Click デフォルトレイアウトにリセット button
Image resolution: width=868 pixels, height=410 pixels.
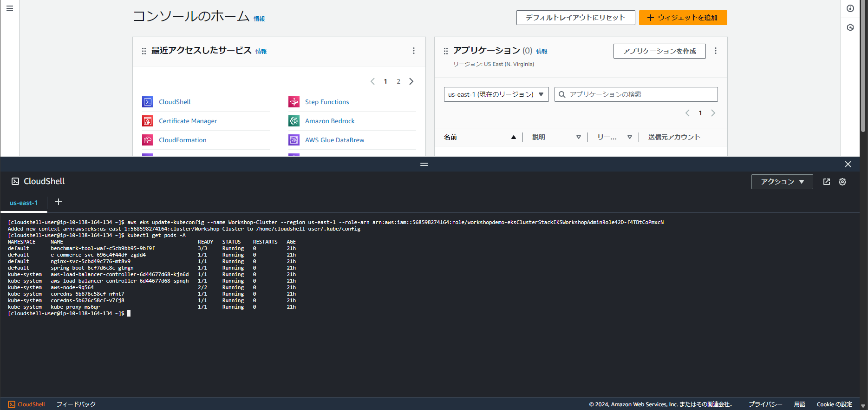click(x=575, y=18)
